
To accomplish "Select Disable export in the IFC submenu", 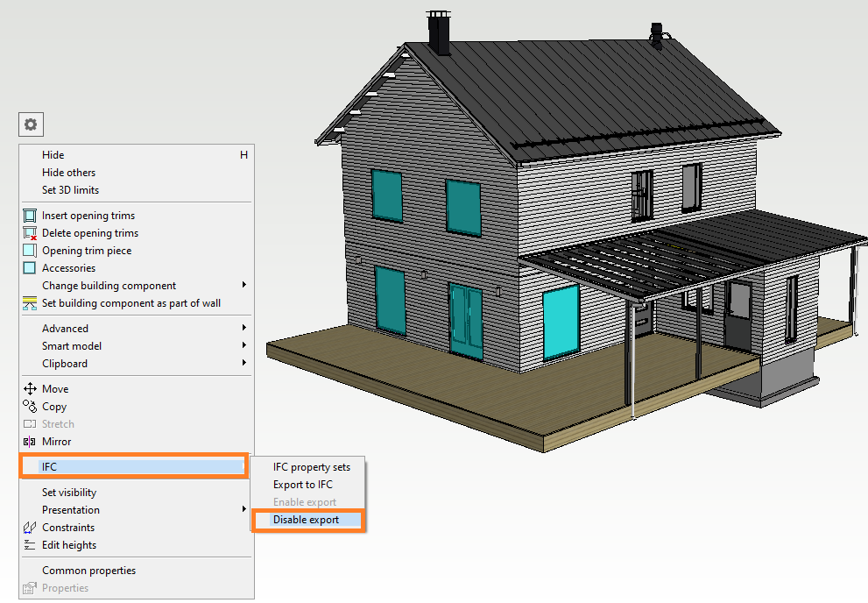I will [307, 520].
